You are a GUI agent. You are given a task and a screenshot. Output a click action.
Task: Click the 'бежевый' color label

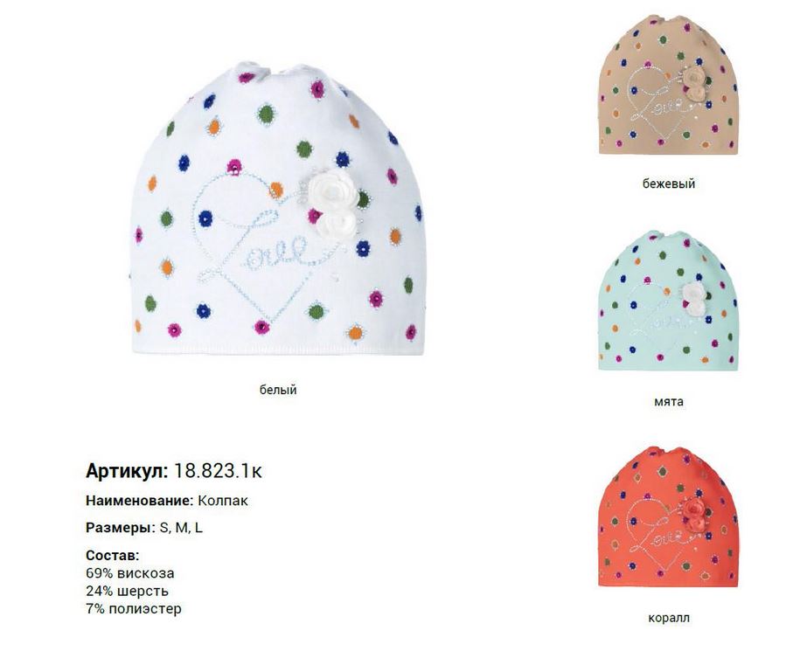tap(668, 184)
